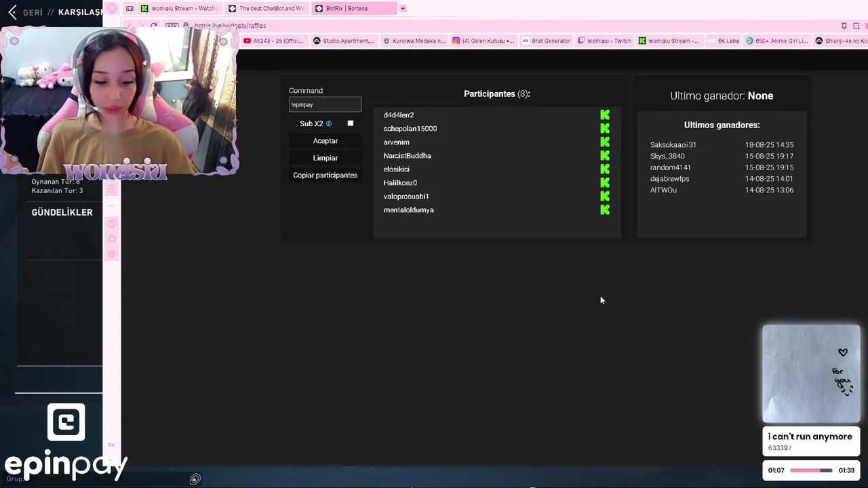
Task: Click past winner AITWOu
Action: (663, 190)
